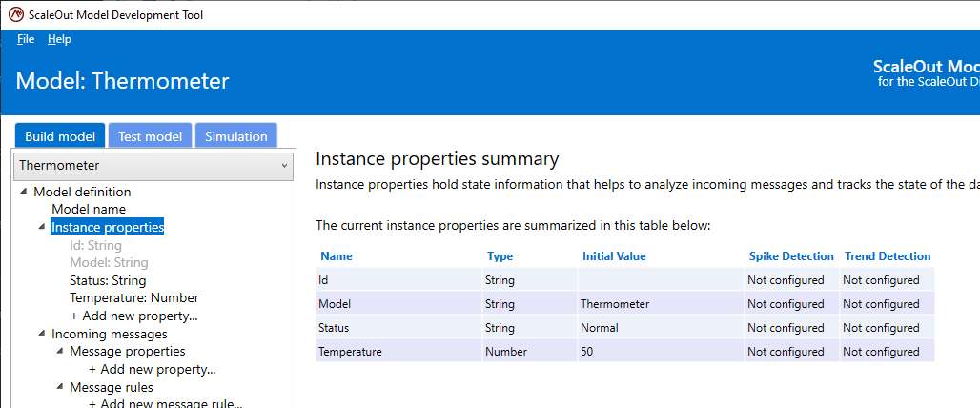Image resolution: width=980 pixels, height=408 pixels.
Task: Select the Message properties tree item
Action: (128, 352)
